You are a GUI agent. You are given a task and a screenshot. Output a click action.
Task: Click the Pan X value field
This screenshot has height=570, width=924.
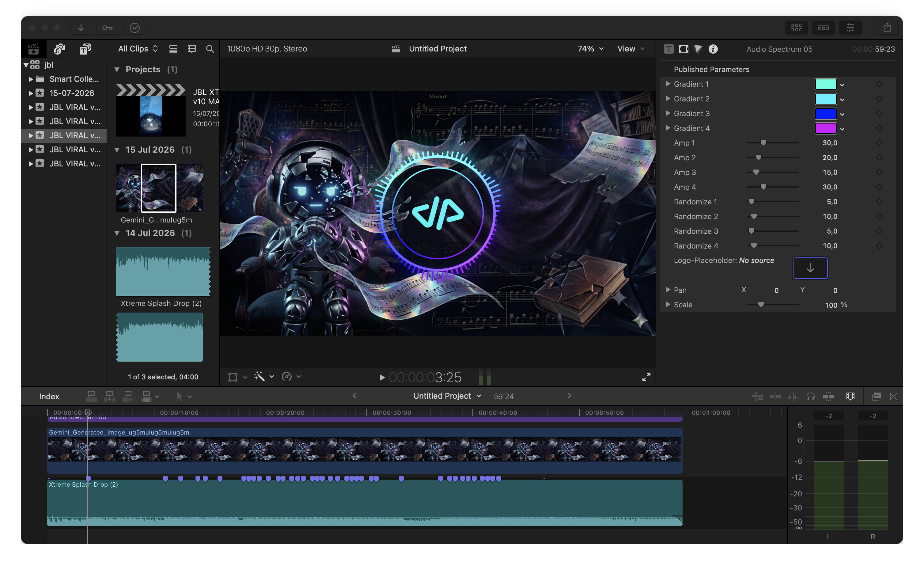pyautogui.click(x=776, y=290)
